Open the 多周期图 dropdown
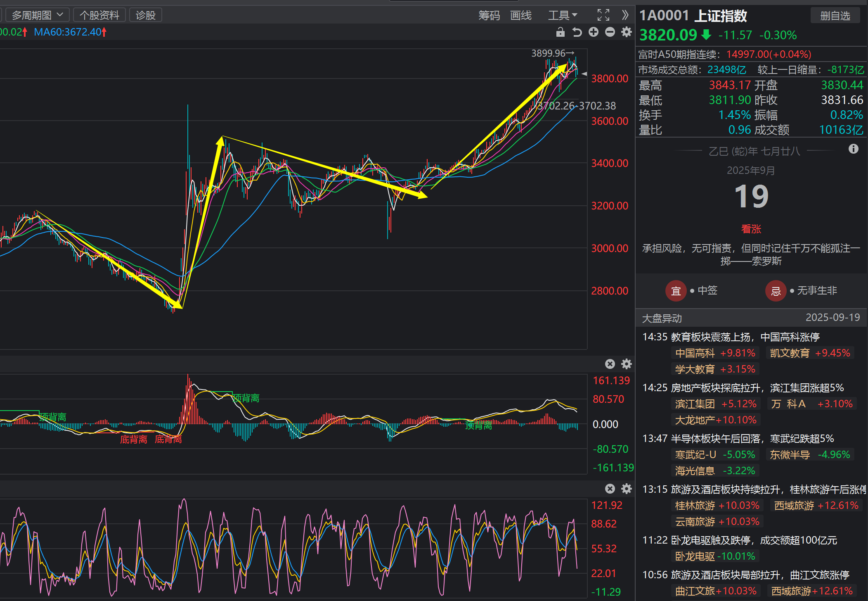The height and width of the screenshot is (601, 868). [x=37, y=15]
